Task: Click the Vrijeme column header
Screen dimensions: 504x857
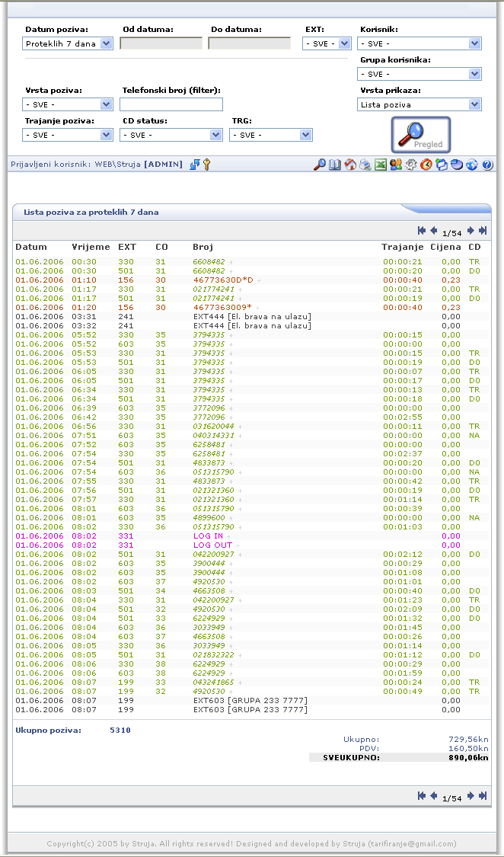Action: coord(91,247)
